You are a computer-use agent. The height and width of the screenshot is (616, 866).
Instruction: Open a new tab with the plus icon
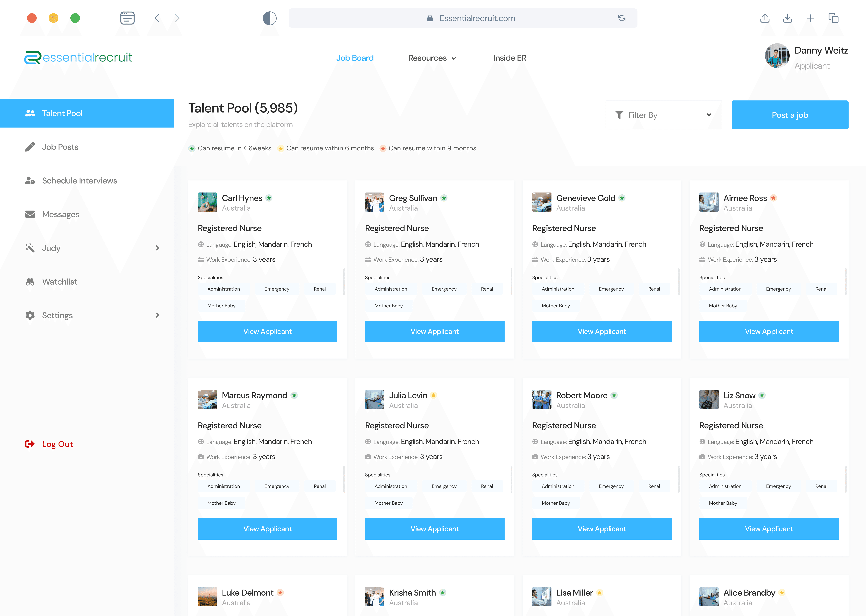tap(811, 18)
